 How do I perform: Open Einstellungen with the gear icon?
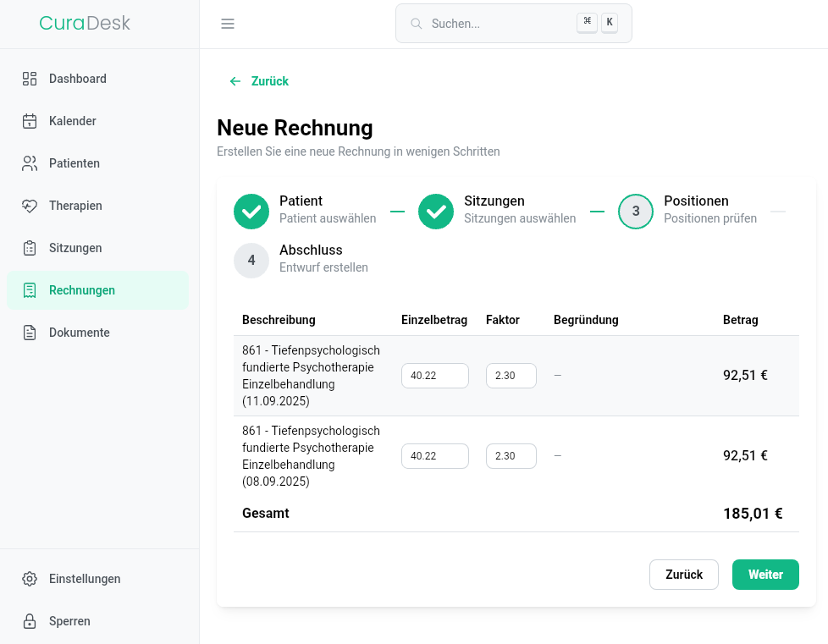[x=30, y=579]
